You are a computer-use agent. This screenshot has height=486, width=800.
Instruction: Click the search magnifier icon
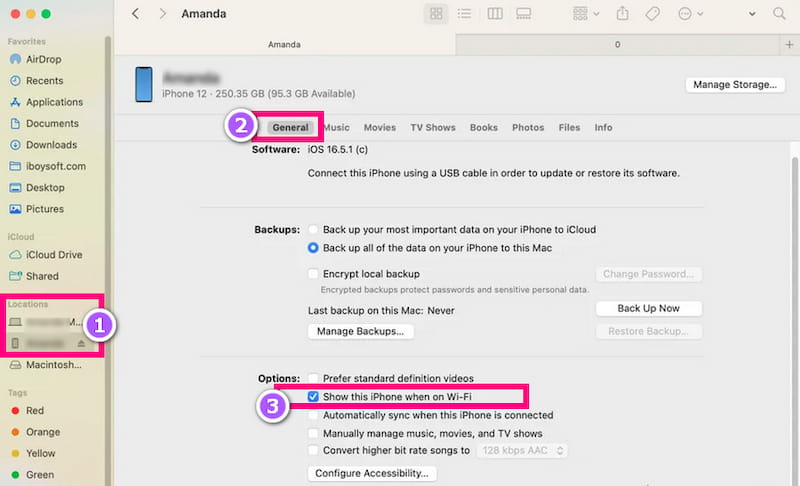coord(779,14)
